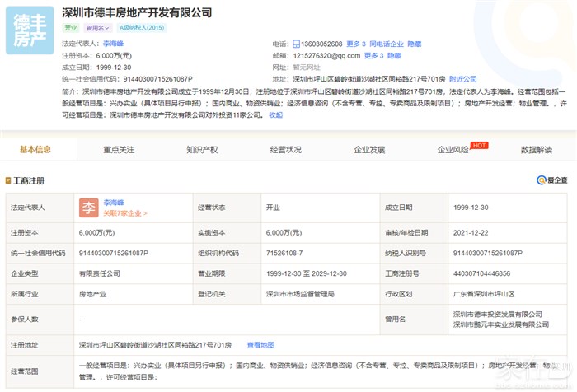Click the HOT badge on 企业风险

480,145
